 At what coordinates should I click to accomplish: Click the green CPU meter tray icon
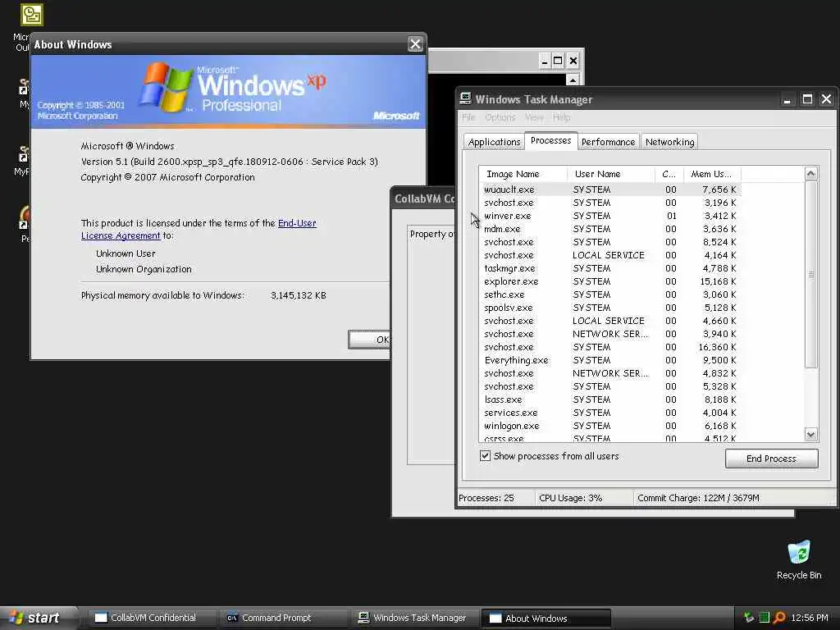click(765, 618)
